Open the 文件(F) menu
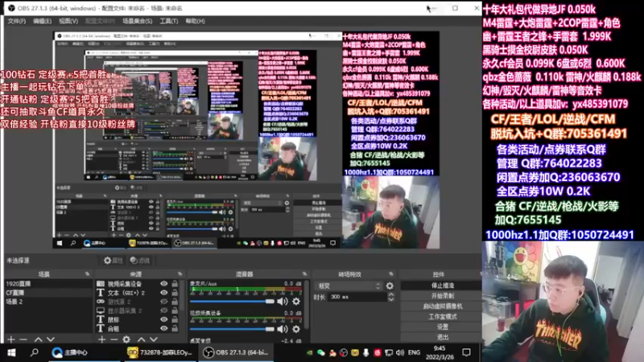 [16, 21]
